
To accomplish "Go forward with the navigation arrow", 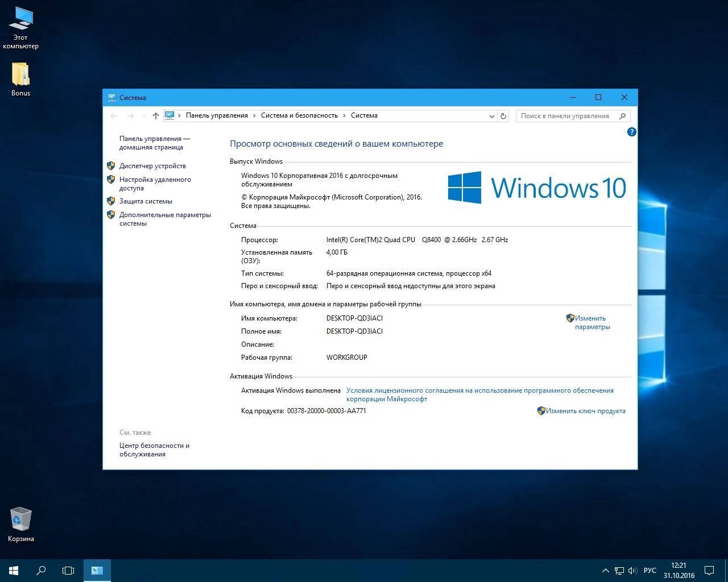I will 131,116.
